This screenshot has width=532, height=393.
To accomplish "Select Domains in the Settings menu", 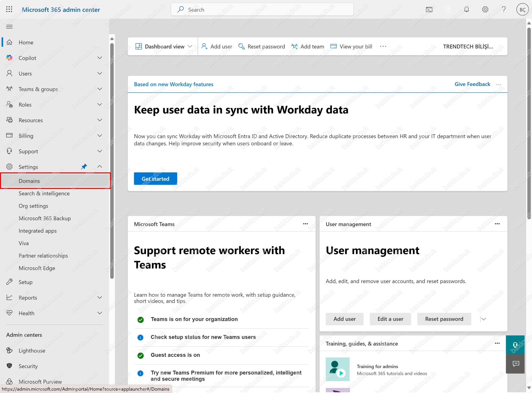I will point(29,181).
